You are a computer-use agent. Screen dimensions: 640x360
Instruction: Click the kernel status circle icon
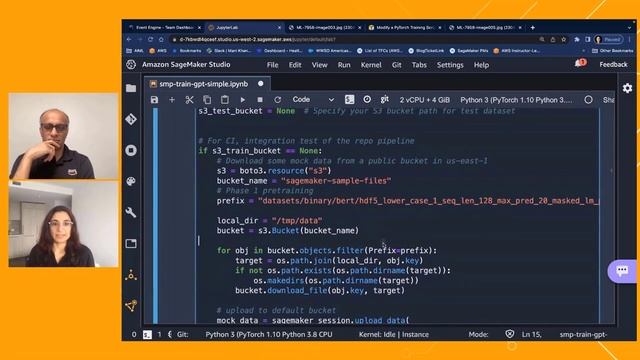coord(588,100)
